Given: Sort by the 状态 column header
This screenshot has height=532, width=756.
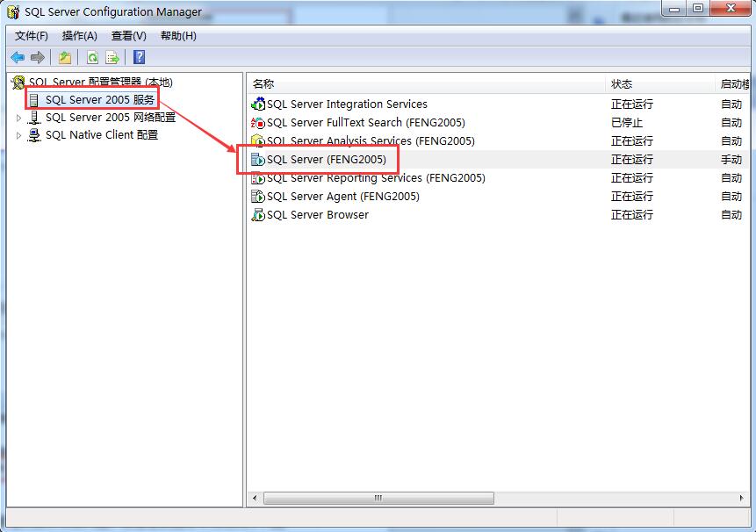Looking at the screenshot, I should (x=659, y=84).
